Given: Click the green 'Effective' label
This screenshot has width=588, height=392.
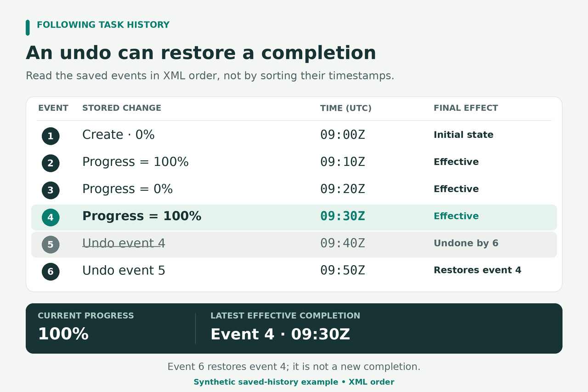Looking at the screenshot, I should point(456,216).
